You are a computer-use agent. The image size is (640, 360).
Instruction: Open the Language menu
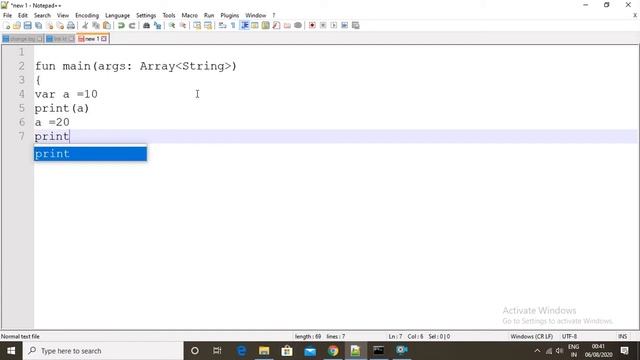[118, 15]
